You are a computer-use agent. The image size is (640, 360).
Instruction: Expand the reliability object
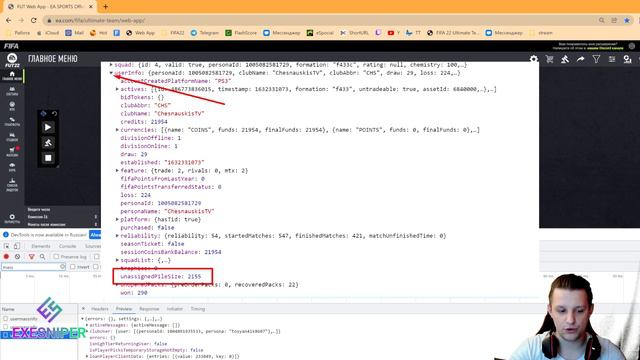click(117, 236)
